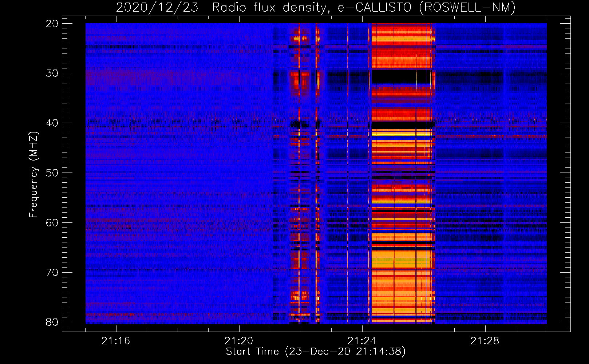
Task: Select the 60 frequency tick label
Action: pyautogui.click(x=52, y=222)
